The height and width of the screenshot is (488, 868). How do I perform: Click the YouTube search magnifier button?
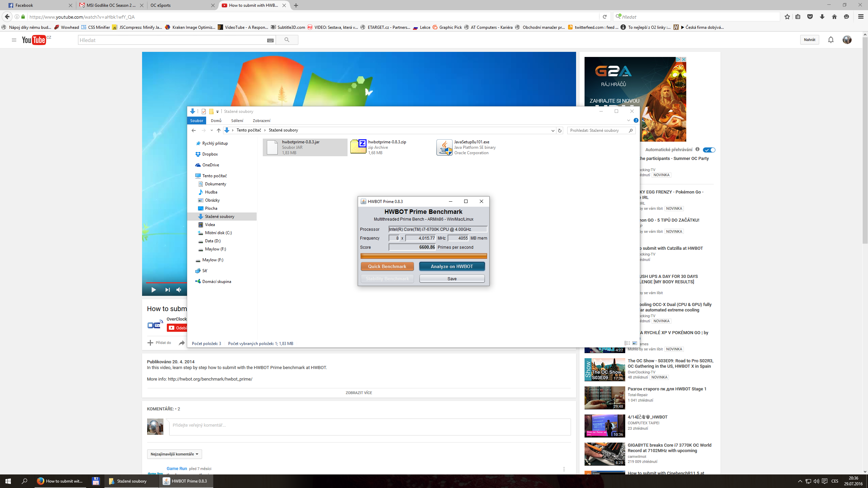pyautogui.click(x=287, y=40)
